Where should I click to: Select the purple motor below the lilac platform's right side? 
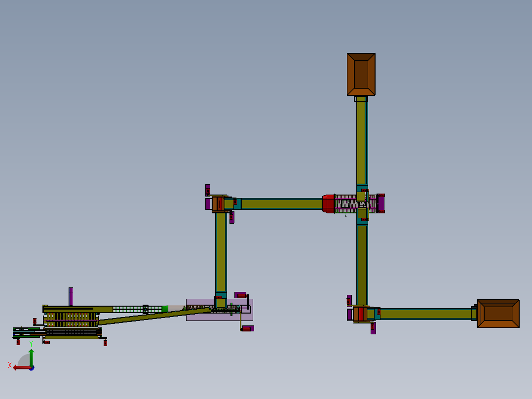(248, 328)
